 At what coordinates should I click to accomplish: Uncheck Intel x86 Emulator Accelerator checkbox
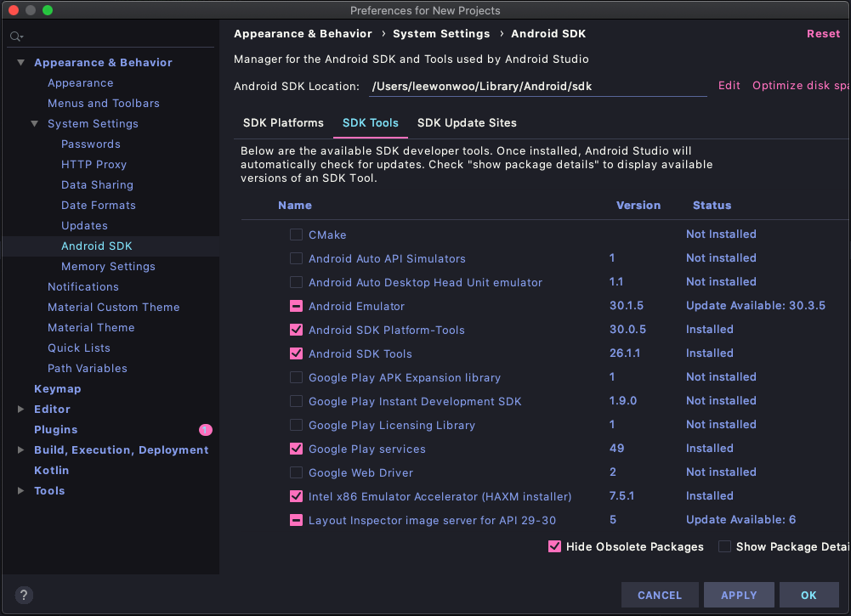(x=296, y=496)
